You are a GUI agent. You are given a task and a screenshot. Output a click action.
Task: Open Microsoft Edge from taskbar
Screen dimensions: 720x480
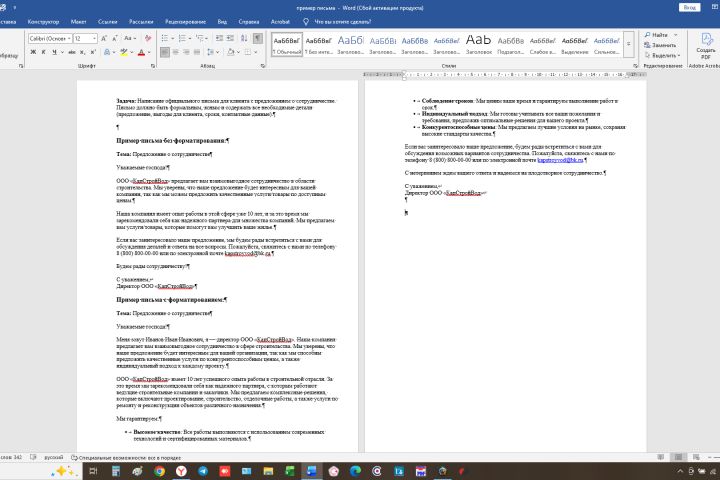(355, 471)
